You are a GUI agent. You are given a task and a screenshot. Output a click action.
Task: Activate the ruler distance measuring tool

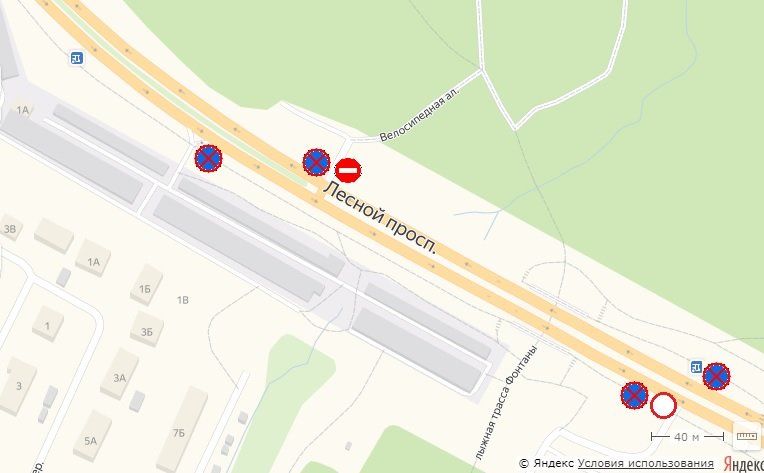click(x=746, y=436)
